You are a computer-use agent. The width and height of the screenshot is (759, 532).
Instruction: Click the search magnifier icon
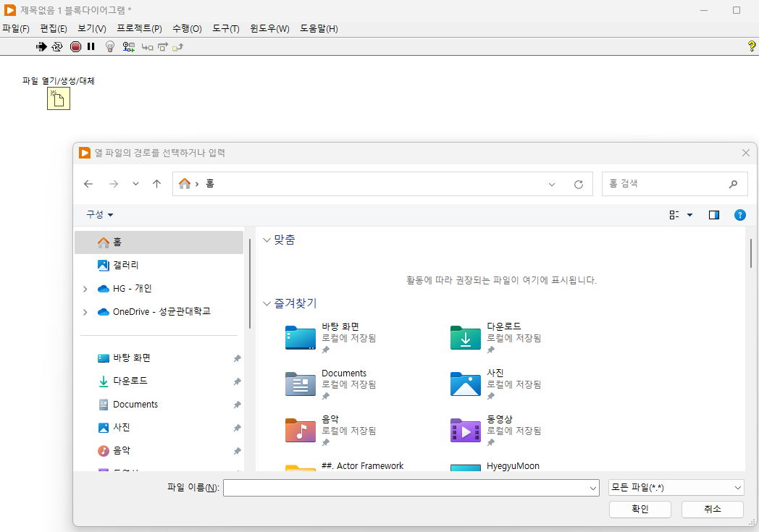tap(734, 184)
